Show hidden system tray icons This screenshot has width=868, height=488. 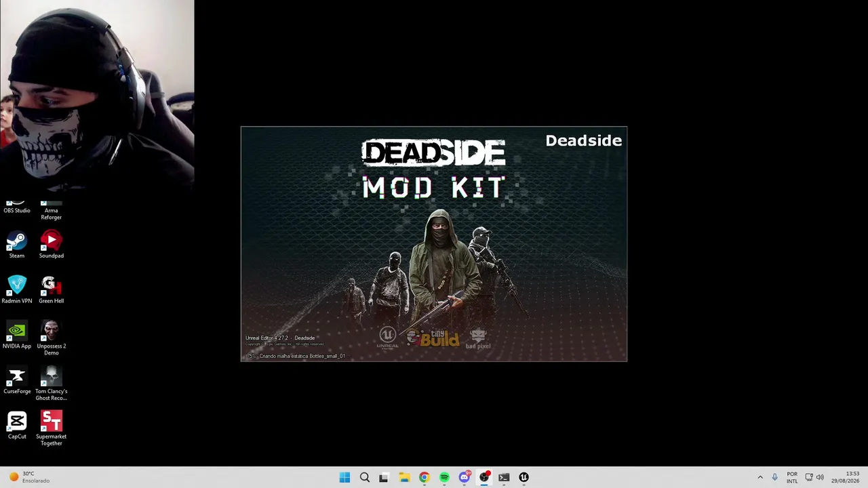coord(760,477)
